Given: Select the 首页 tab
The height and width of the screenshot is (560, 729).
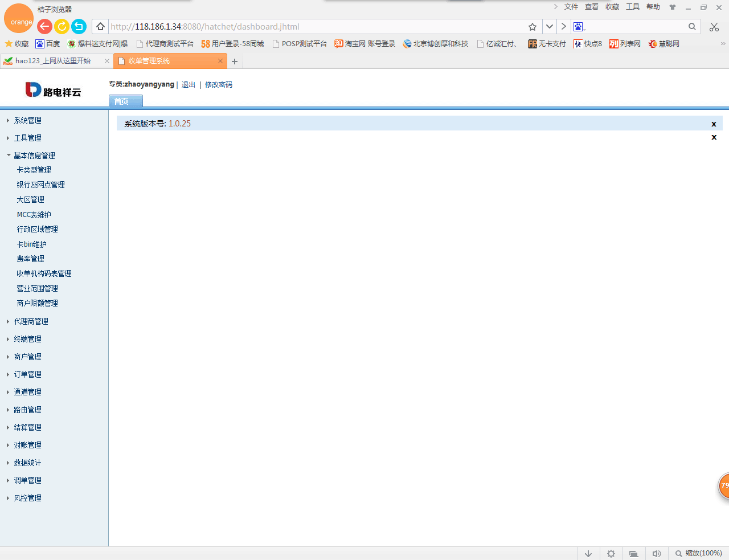Looking at the screenshot, I should tap(125, 101).
